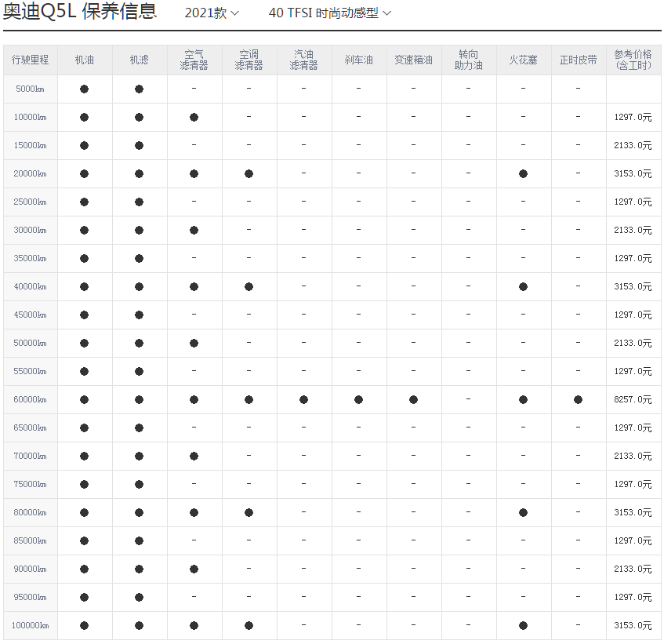Image resolution: width=664 pixels, height=644 pixels.
Task: Click the 1297.0元 price in 10000km row
Action: pos(633,118)
